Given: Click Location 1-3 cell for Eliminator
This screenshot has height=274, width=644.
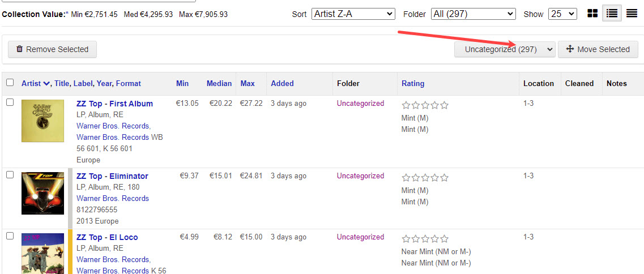Looking at the screenshot, I should [x=528, y=176].
